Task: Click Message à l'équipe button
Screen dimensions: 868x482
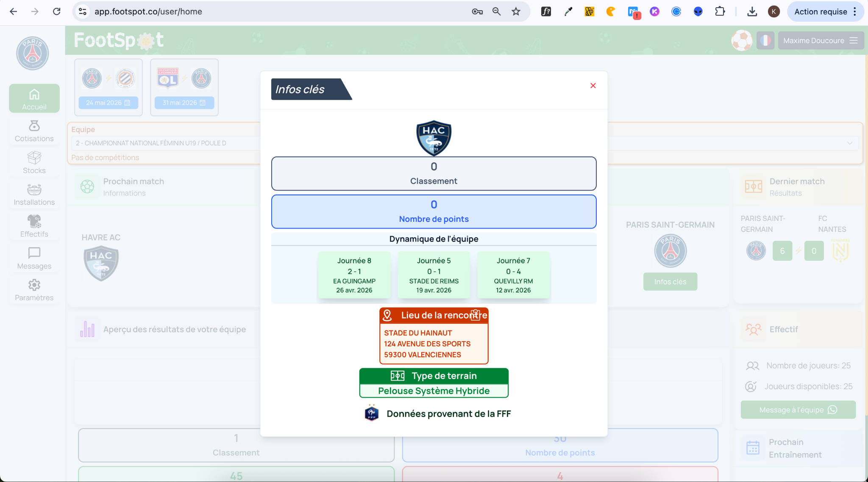Action: pos(798,410)
